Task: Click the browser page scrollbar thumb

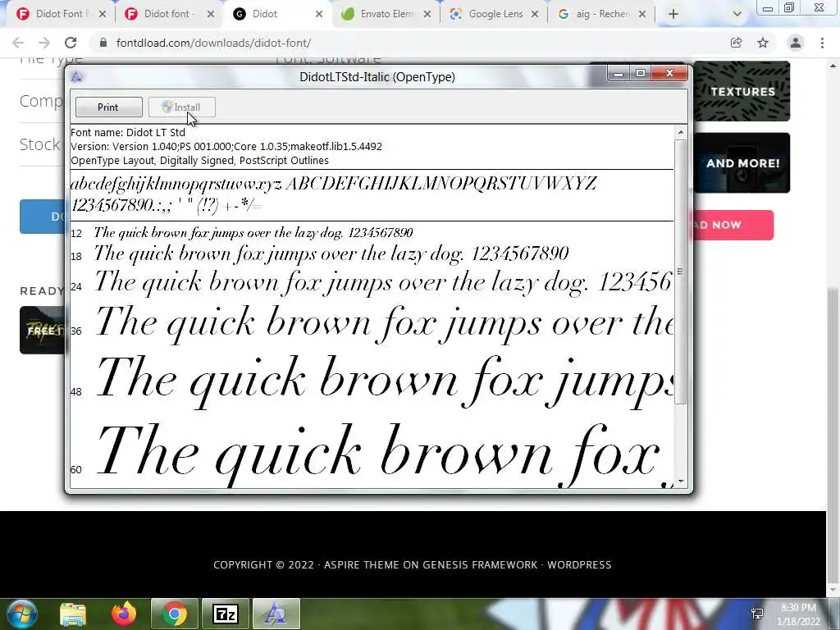Action: click(833, 434)
